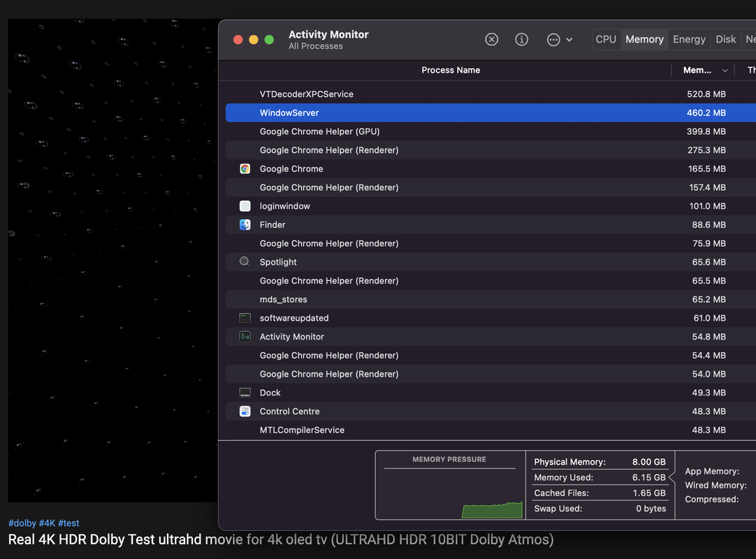Viewport: 756px width, 559px height.
Task: Click the 165.5 MB memory value
Action: (x=707, y=169)
